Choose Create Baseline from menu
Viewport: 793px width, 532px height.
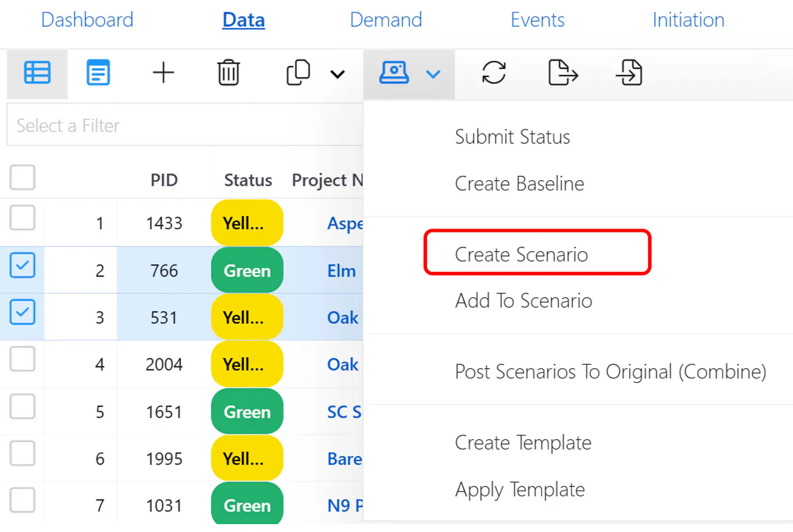[x=519, y=184]
